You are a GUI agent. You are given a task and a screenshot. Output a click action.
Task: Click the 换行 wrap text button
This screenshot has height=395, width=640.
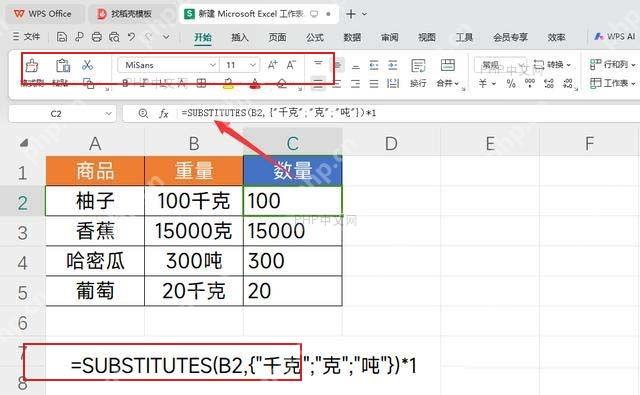click(418, 73)
